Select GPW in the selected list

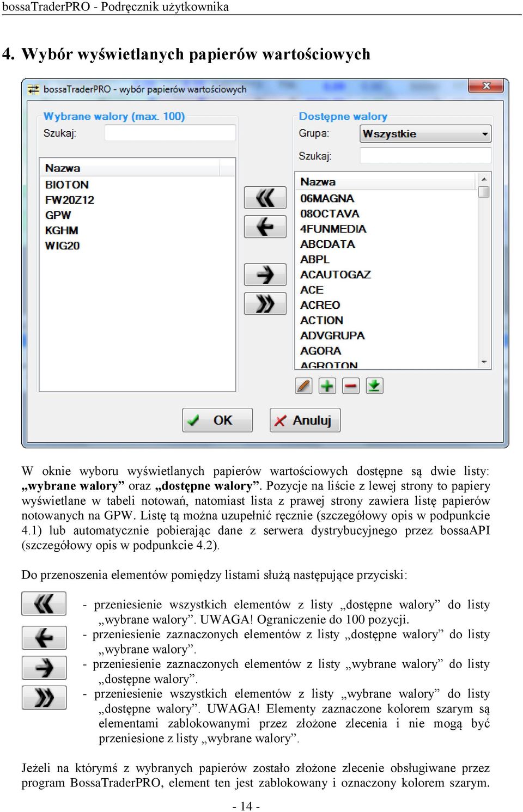point(58,215)
